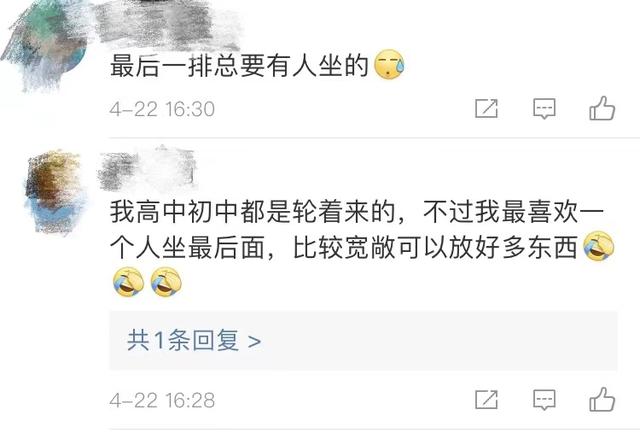Screen dimensions: 640x433
Task: Open the first commenter's blurred username
Action: click(167, 24)
